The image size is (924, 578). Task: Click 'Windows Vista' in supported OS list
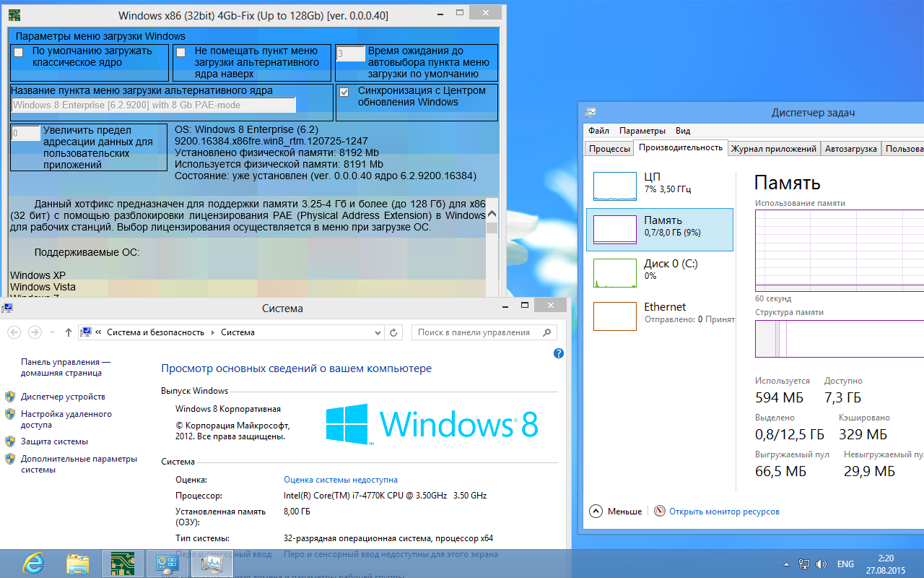click(x=43, y=287)
